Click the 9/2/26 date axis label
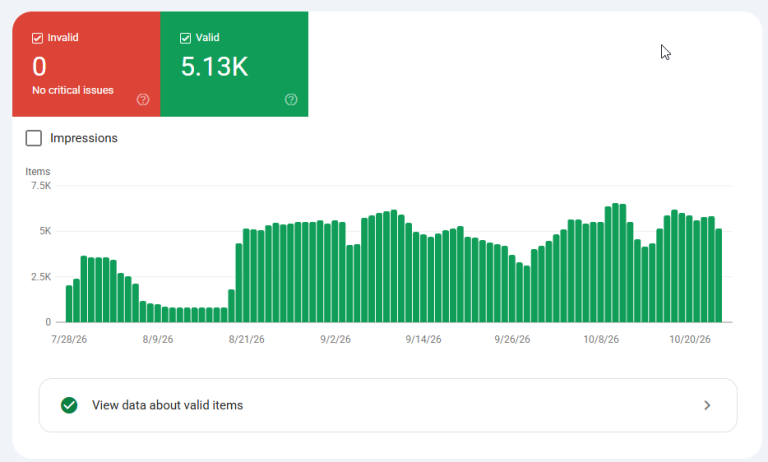This screenshot has width=768, height=462. (x=336, y=339)
